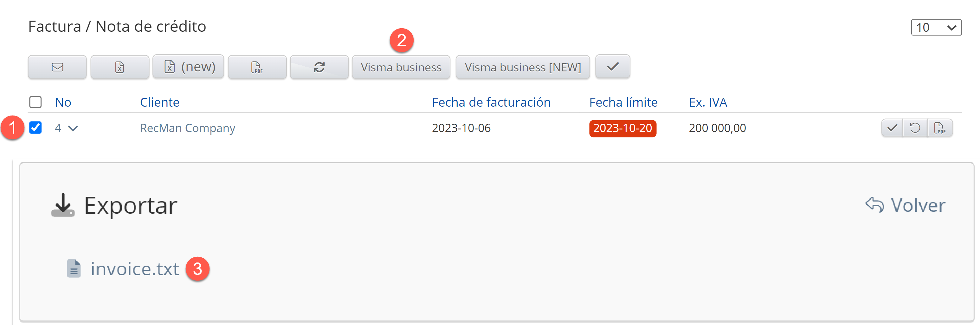
Task: Click the PDF export toolbar button
Action: 257,67
